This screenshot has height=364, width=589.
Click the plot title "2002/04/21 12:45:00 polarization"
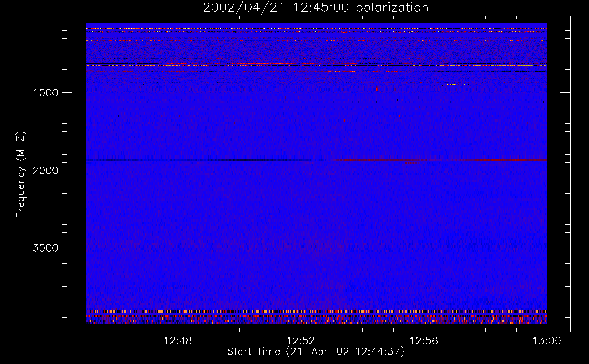[x=316, y=8]
